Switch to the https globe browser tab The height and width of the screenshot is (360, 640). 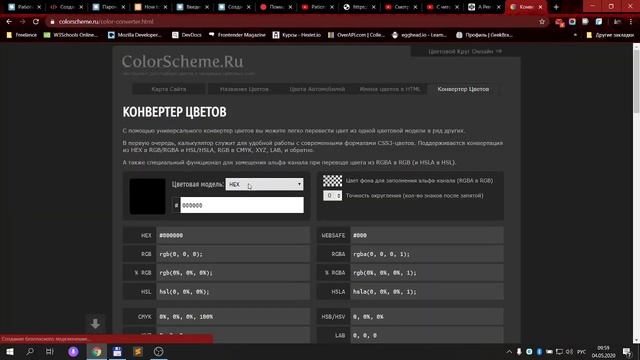(359, 7)
